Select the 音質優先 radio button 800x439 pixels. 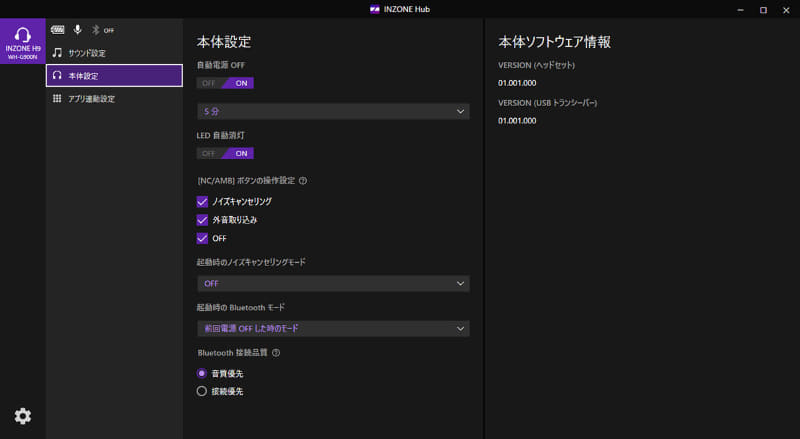[x=202, y=373]
